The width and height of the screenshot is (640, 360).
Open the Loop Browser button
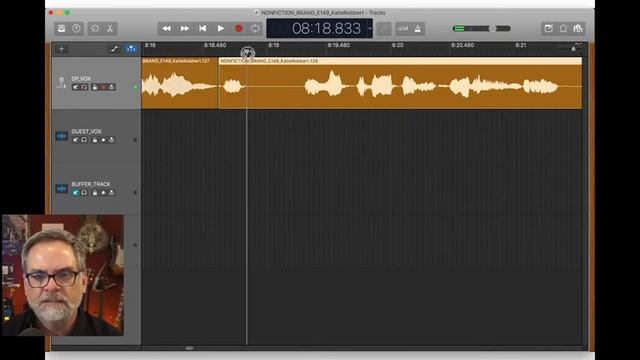(x=563, y=28)
